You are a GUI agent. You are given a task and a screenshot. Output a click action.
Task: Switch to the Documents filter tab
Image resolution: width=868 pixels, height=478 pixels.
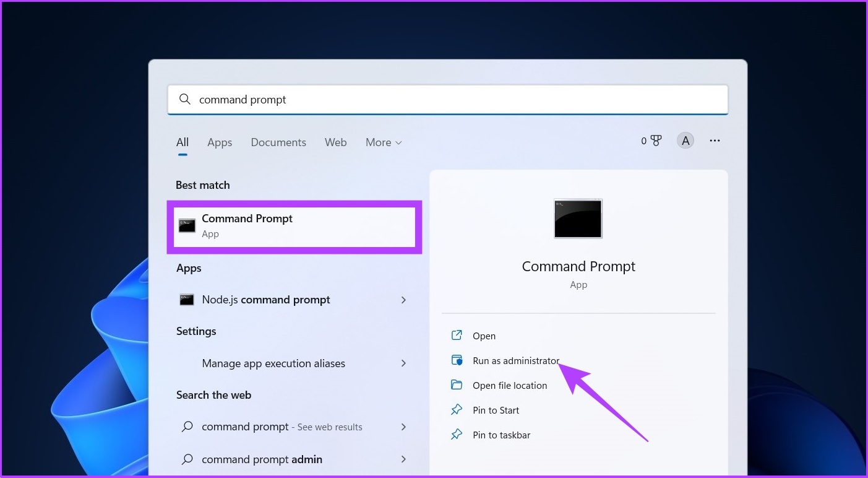278,142
